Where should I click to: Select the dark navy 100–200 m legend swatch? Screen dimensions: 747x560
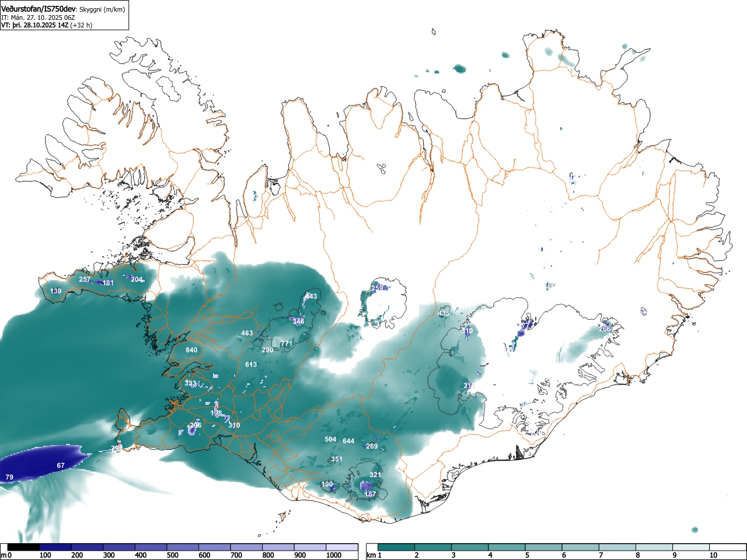[x=55, y=547]
